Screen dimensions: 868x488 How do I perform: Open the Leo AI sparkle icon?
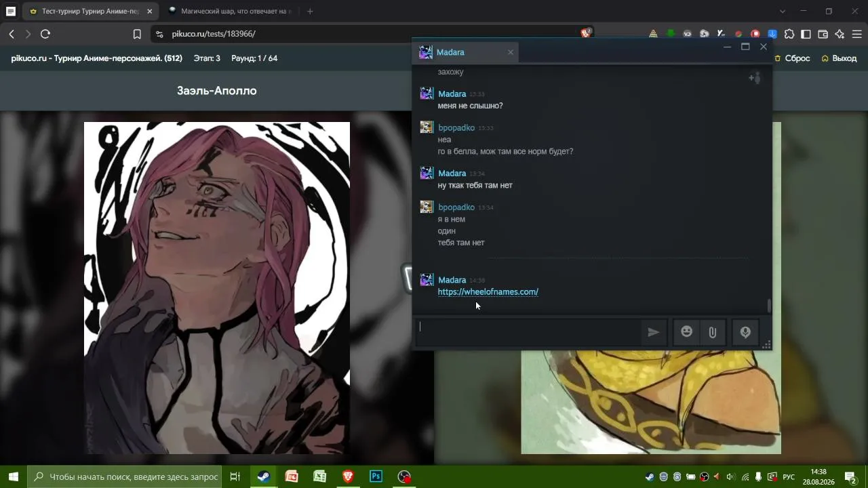840,34
